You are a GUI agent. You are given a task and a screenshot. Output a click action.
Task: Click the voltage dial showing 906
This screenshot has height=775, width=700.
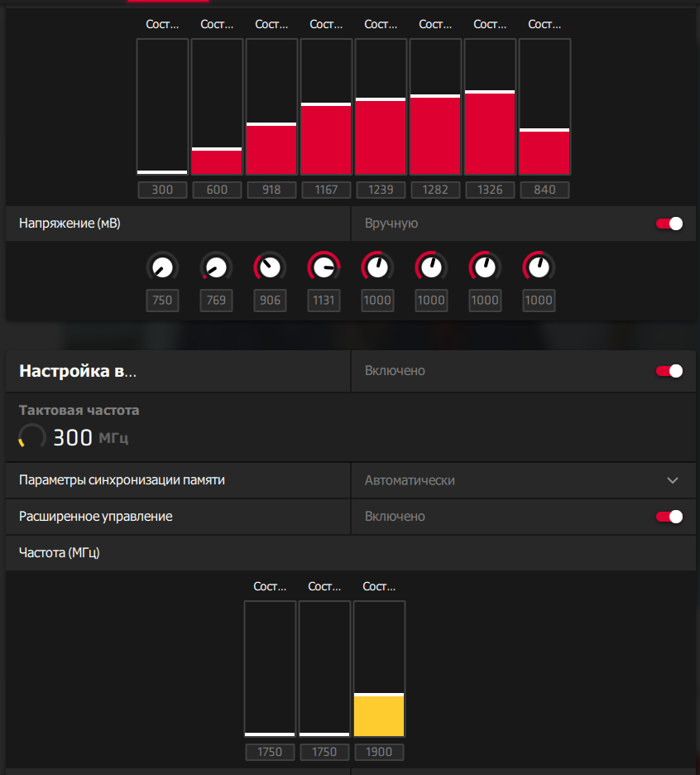[x=270, y=267]
